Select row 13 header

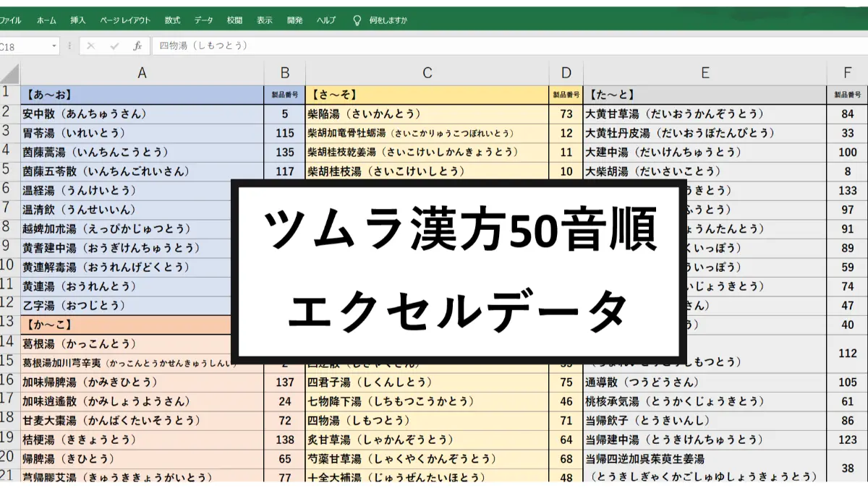(10, 324)
